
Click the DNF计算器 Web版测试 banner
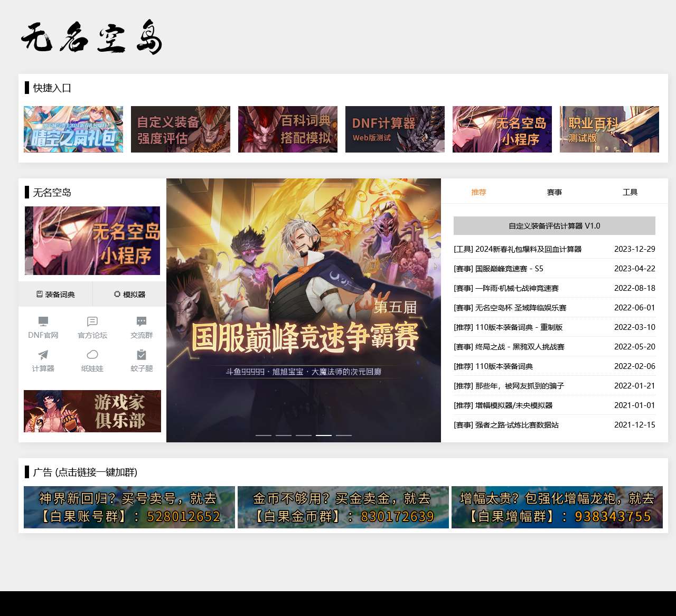point(395,129)
